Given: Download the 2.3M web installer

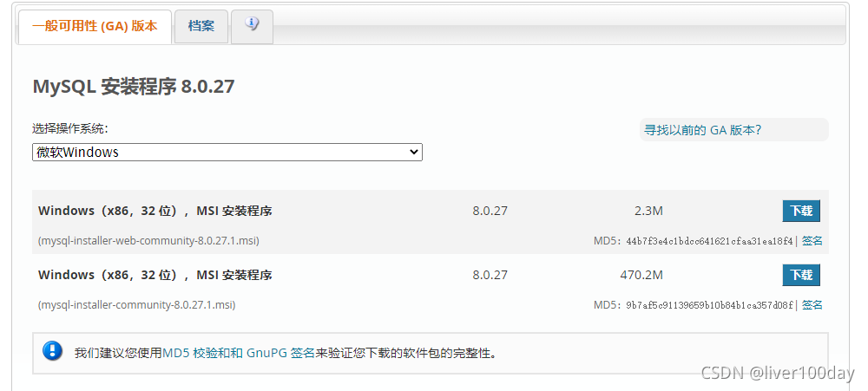Looking at the screenshot, I should 800,211.
